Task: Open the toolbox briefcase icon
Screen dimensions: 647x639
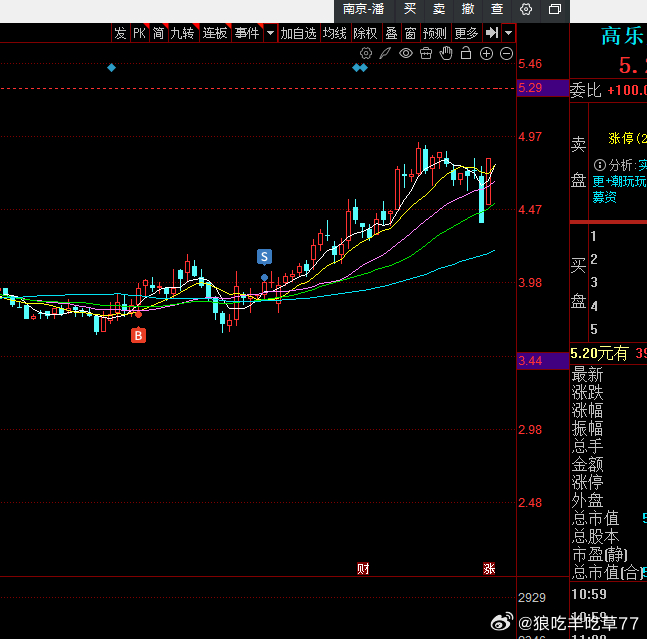Action: [426, 54]
